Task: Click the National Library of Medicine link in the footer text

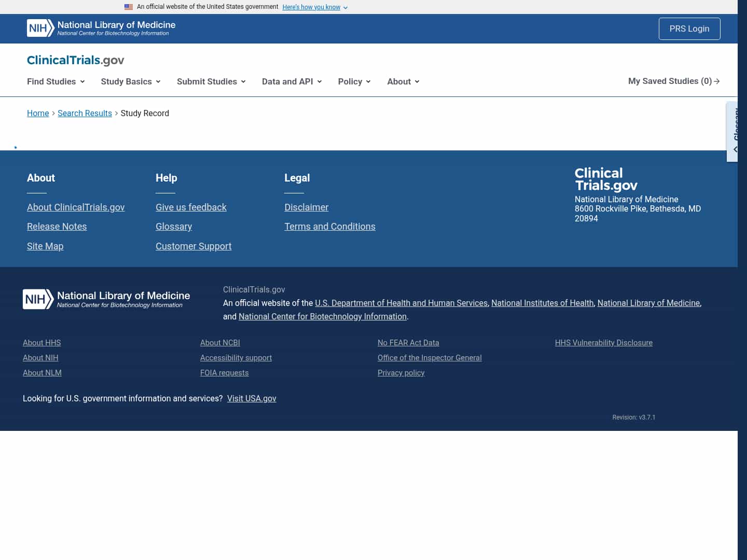Action: click(648, 303)
